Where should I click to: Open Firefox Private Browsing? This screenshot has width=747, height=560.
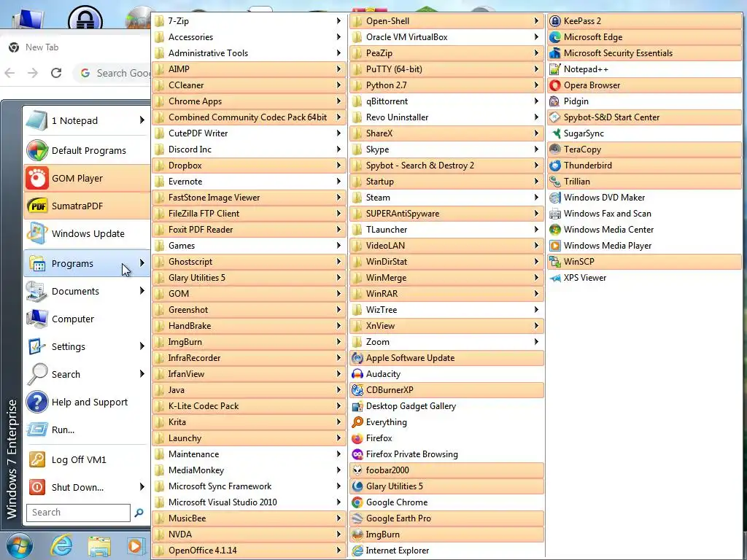click(x=447, y=454)
